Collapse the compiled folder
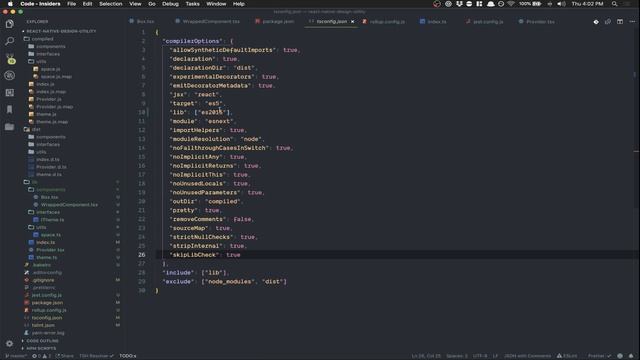The image size is (640, 360). click(39, 39)
